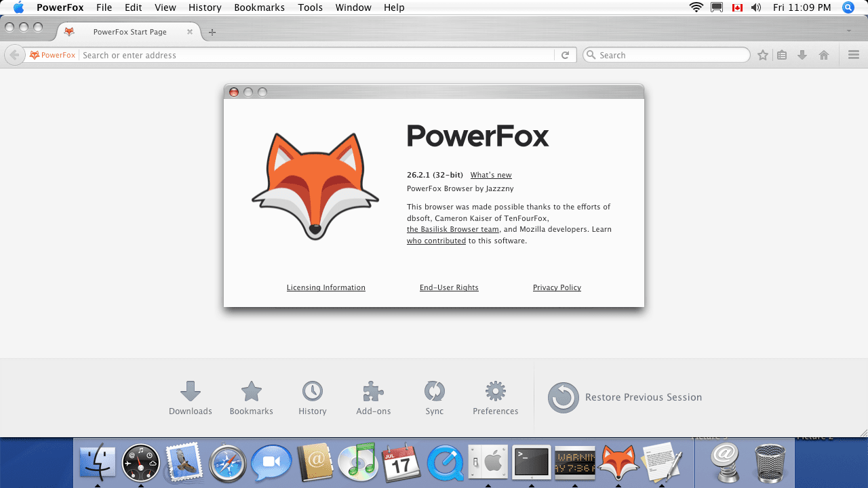Viewport: 868px width, 488px height.
Task: Open a new tab with plus button
Action: point(212,32)
